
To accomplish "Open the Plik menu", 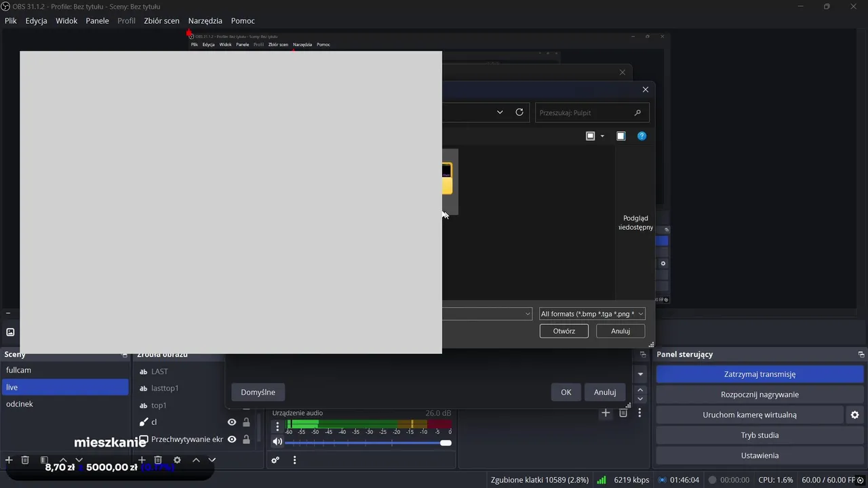I will (11, 21).
